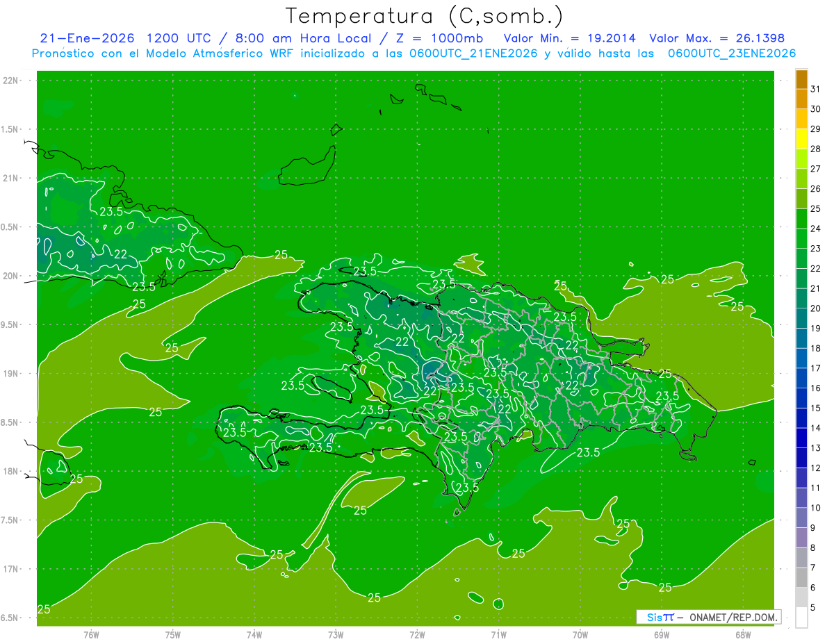Click the 20N latitude axis label
Image resolution: width=834 pixels, height=644 pixels.
click(11, 276)
